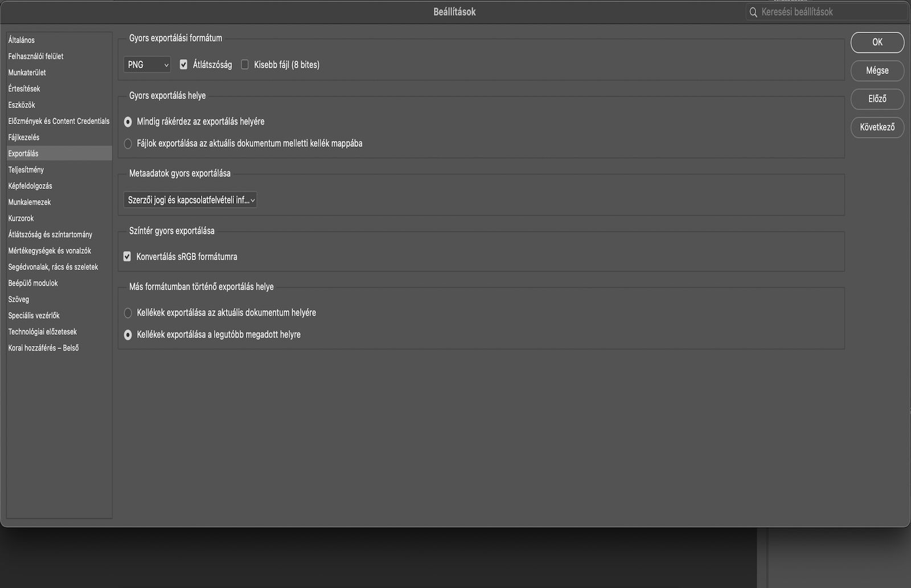Viewport: 911px width, 588px height.
Task: Open the Fájlkezelés category
Action: 59,138
